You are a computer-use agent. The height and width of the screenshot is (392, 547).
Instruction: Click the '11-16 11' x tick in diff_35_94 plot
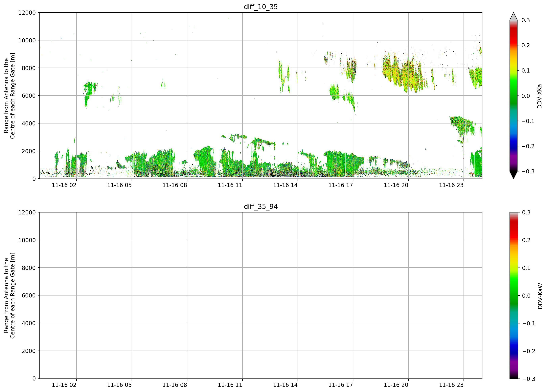tap(230, 385)
